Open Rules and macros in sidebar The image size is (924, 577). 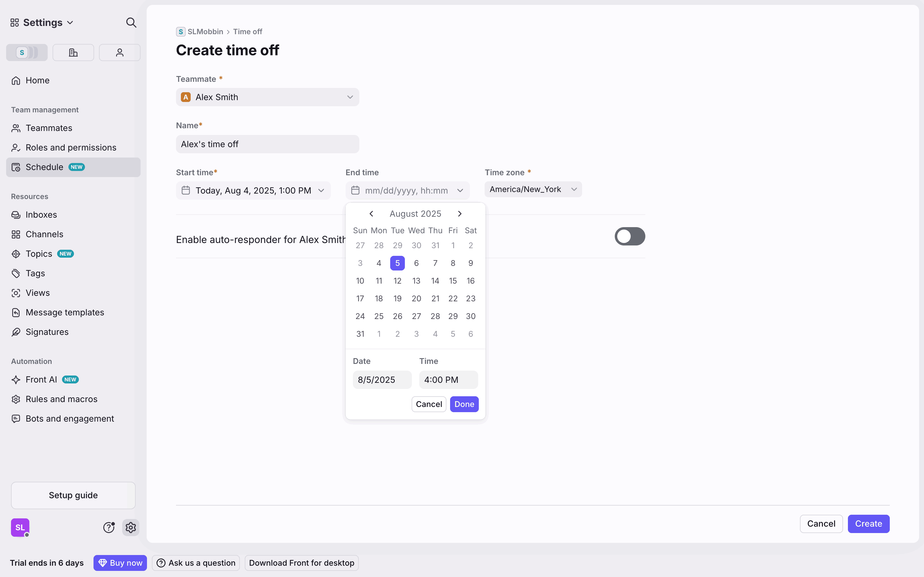[61, 399]
